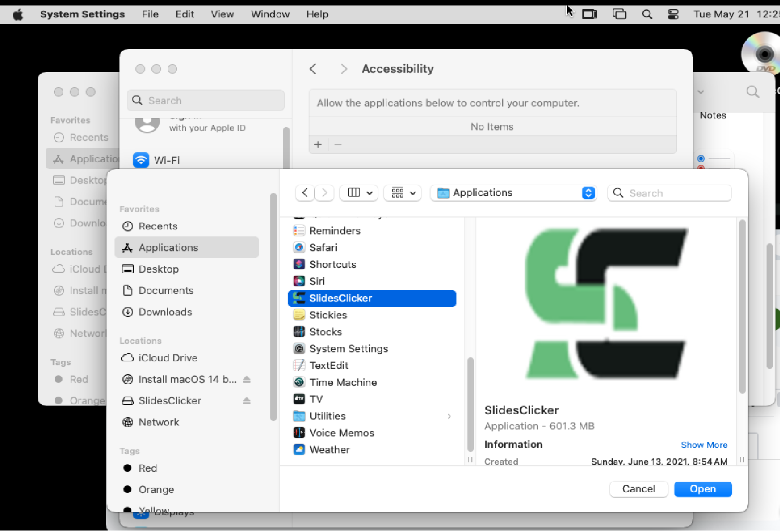The height and width of the screenshot is (532, 780).
Task: Click the Cancel button
Action: pos(639,489)
